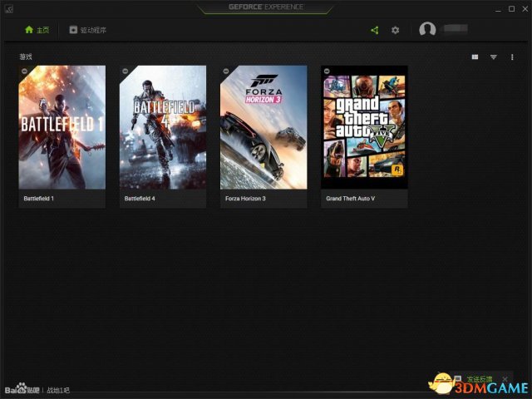Image resolution: width=532 pixels, height=399 pixels.
Task: Open the games filter icon
Action: (493, 57)
